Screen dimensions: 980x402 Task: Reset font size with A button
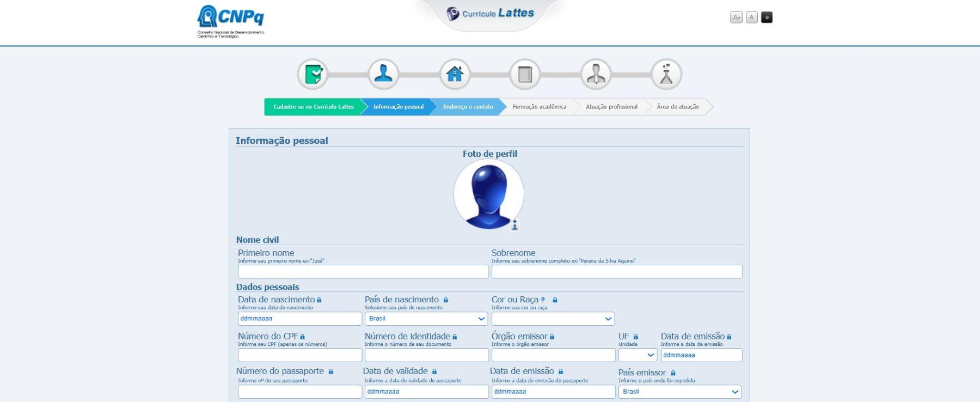click(x=751, y=17)
